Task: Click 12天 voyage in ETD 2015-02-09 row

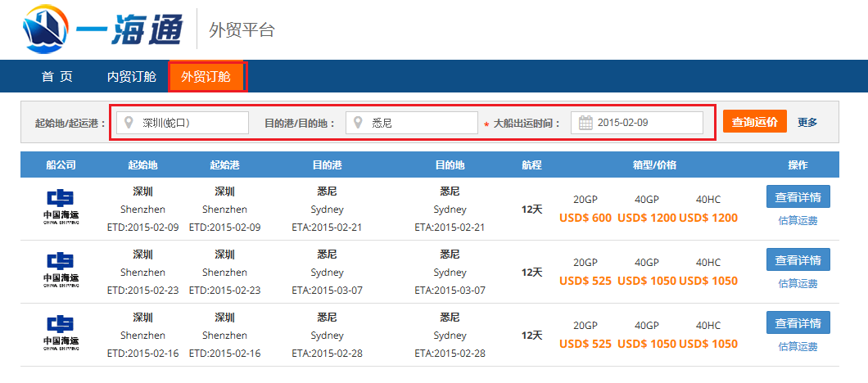Action: (x=531, y=210)
